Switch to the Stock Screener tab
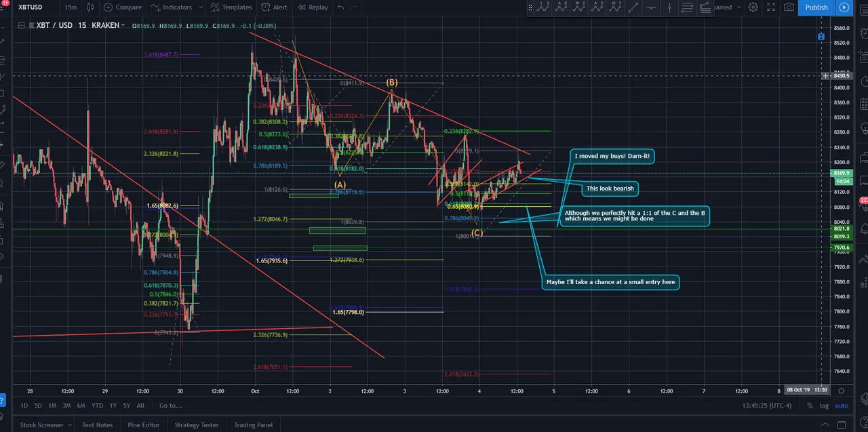868x432 pixels. (x=41, y=425)
